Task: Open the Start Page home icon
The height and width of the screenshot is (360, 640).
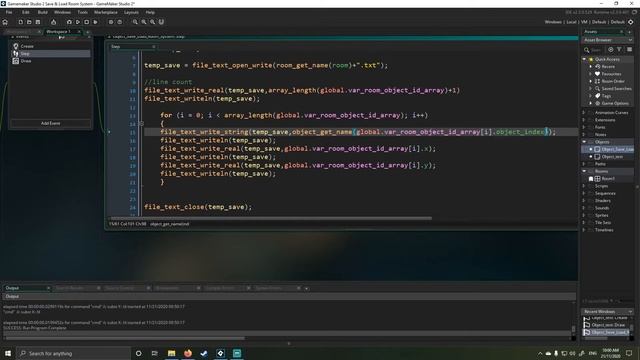Action: point(5,22)
